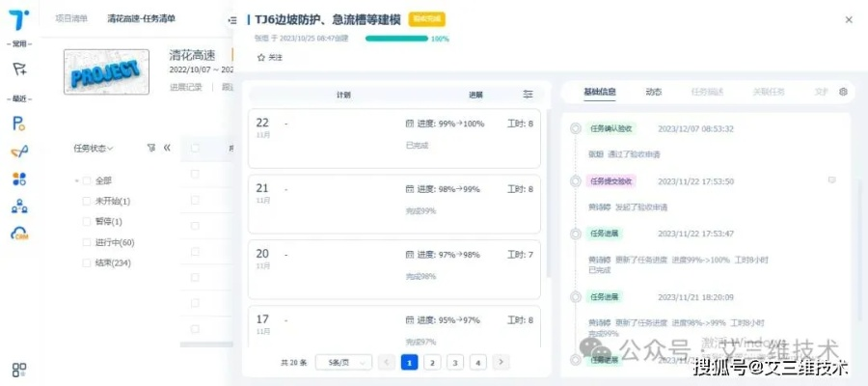Viewport: 868px width, 386px height.
Task: Collapse the 全部 tree expander arrow
Action: coord(76,181)
